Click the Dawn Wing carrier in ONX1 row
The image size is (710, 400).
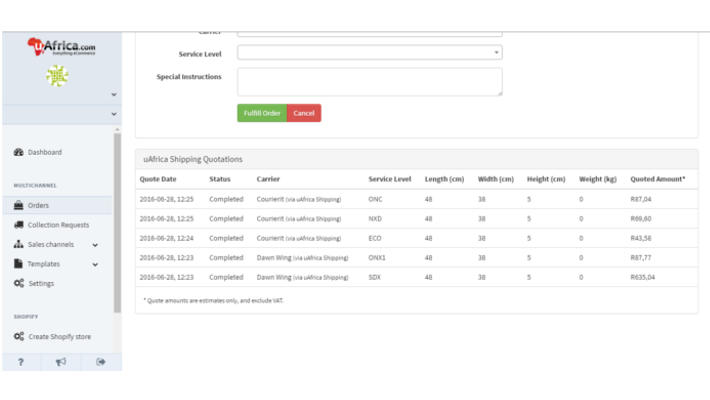click(x=302, y=257)
